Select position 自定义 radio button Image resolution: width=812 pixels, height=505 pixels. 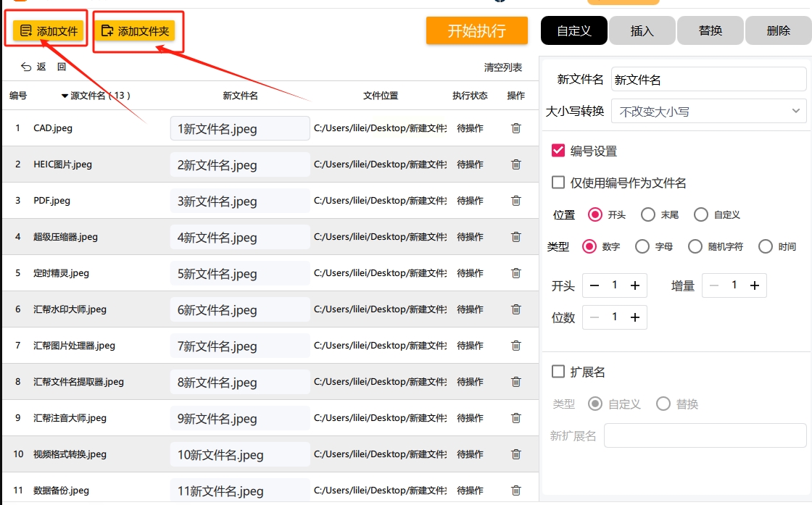(x=700, y=214)
